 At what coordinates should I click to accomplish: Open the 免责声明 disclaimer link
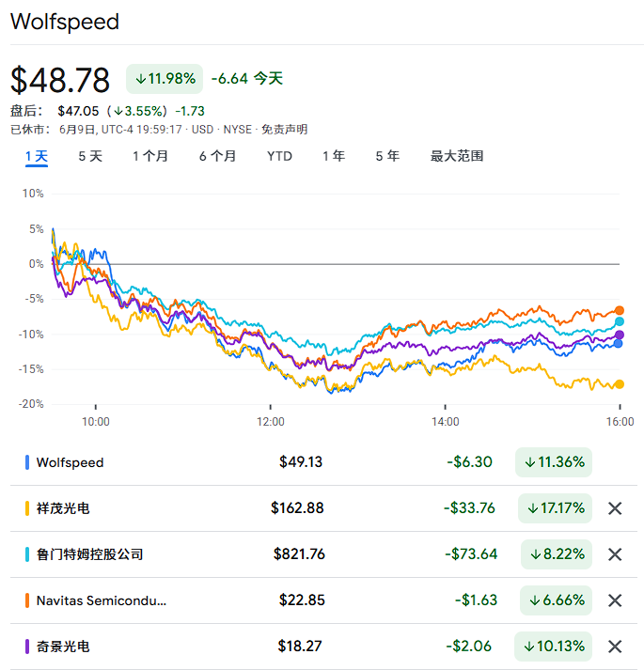tap(284, 130)
